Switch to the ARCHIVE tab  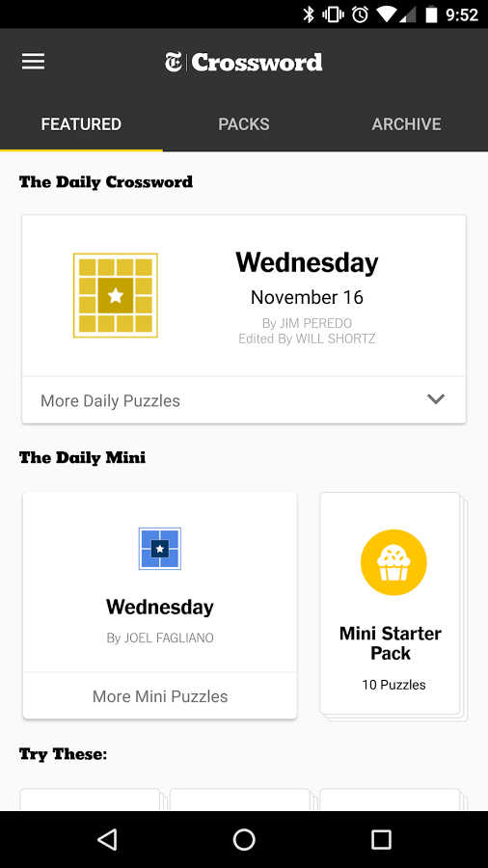pos(407,124)
